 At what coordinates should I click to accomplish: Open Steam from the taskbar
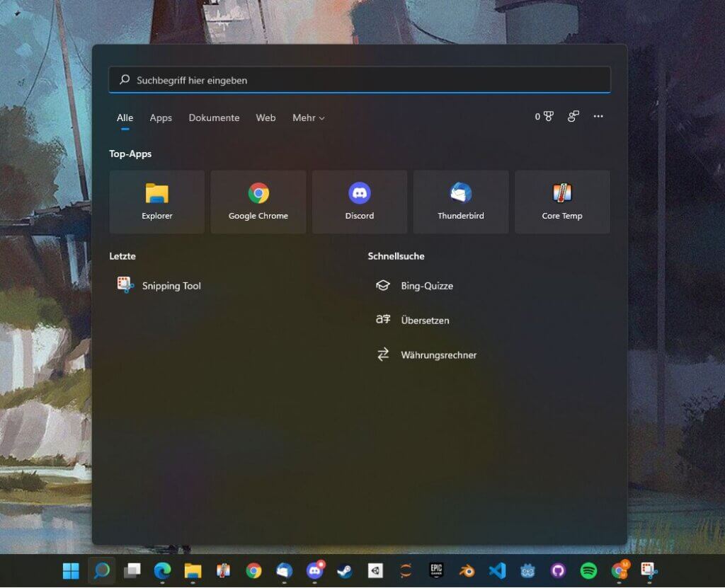coord(345,570)
